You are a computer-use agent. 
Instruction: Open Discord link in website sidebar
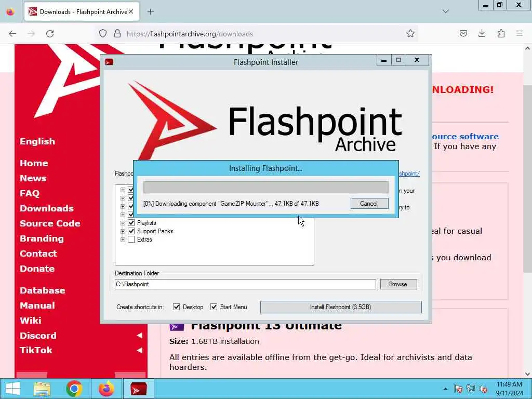click(38, 336)
